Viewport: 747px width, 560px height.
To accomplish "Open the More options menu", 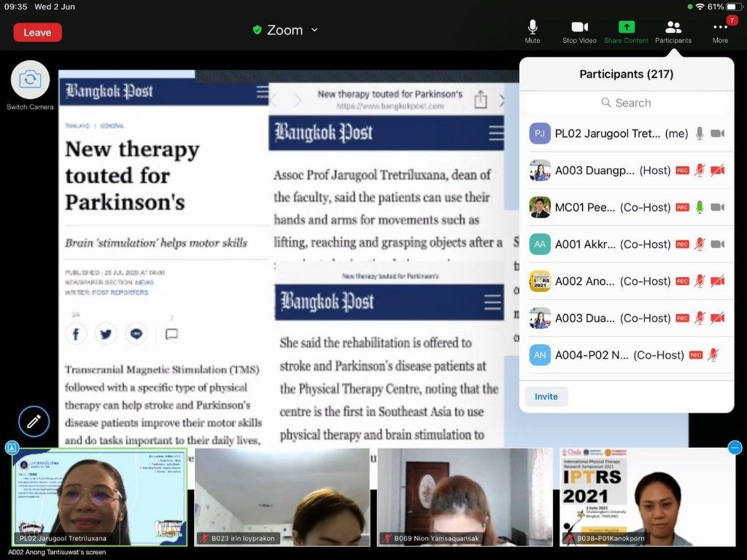I will click(x=720, y=32).
